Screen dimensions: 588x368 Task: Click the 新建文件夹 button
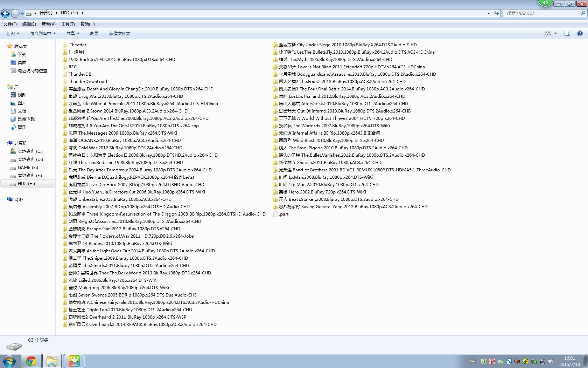(x=120, y=34)
